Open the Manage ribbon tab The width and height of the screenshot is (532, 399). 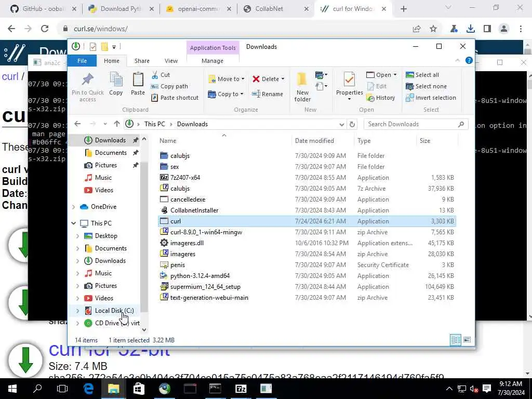[x=212, y=61]
